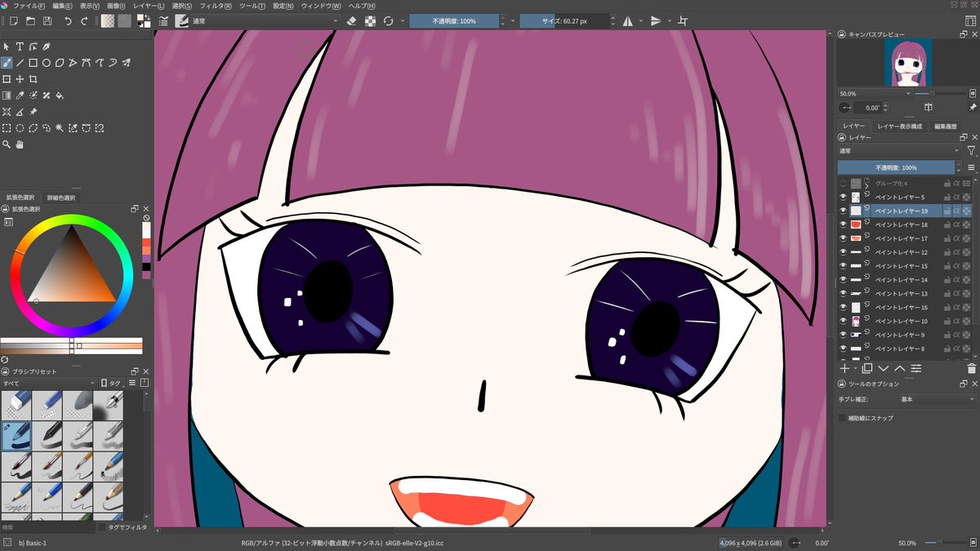Viewport: 980px width, 551px height.
Task: Click the canvas preview thumbnail
Action: (x=906, y=64)
